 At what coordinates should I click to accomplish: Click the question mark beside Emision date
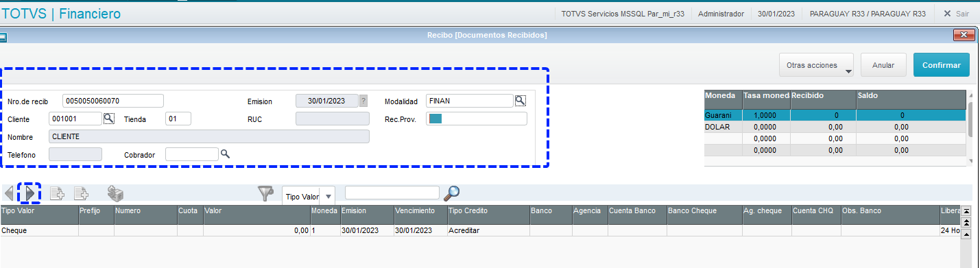click(363, 101)
